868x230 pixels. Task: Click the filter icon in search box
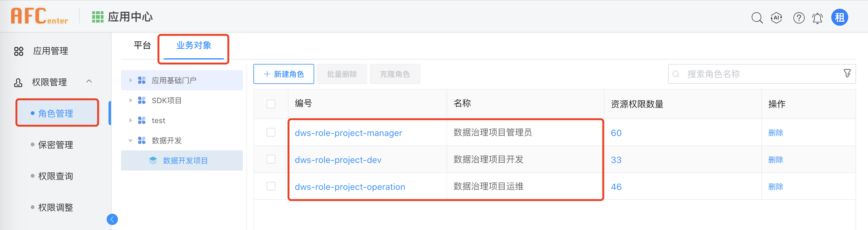847,73
